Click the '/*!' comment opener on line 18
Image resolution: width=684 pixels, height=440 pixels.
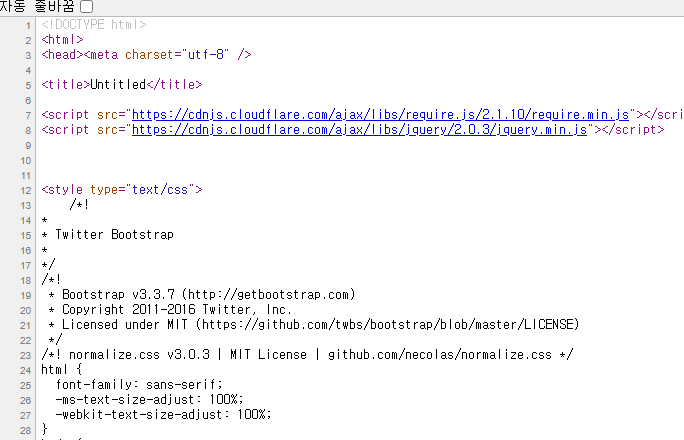click(51, 280)
